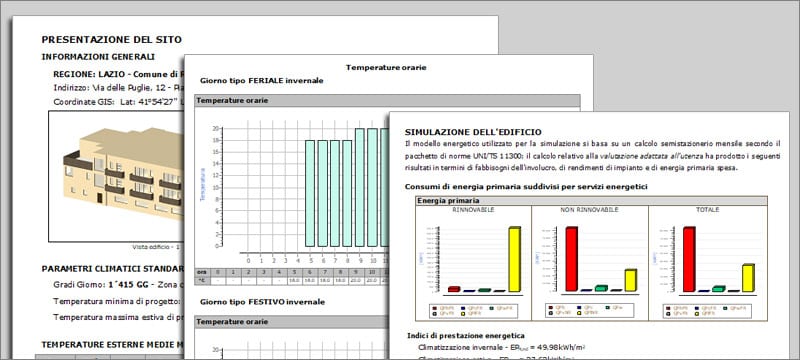
Task: Click the upper Temperature orarie panel header bar
Action: (x=387, y=100)
